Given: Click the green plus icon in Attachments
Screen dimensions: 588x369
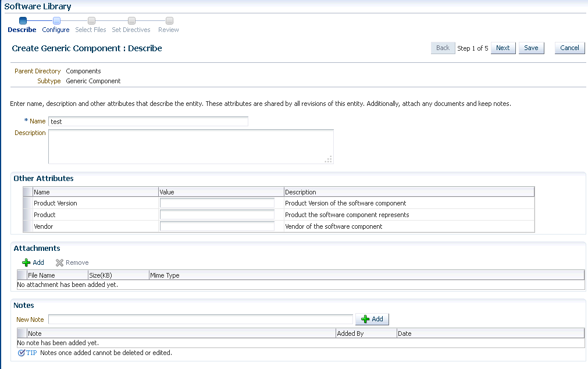Looking at the screenshot, I should pyautogui.click(x=26, y=262).
